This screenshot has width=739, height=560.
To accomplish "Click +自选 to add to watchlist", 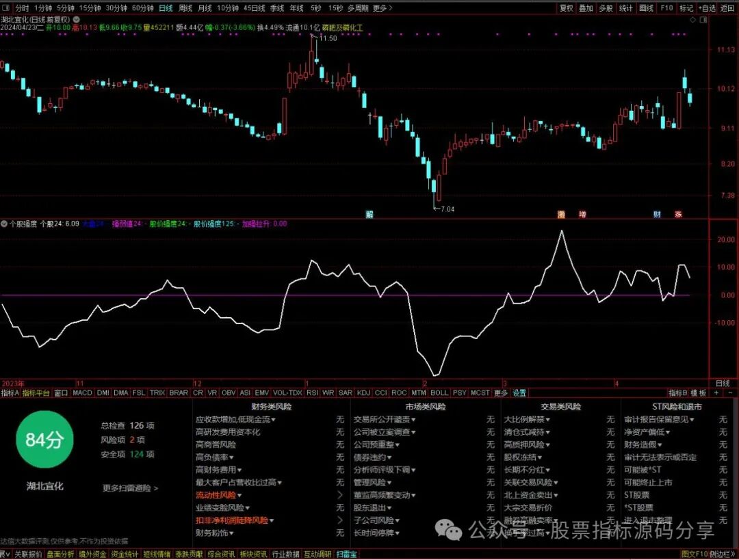I will (706, 8).
